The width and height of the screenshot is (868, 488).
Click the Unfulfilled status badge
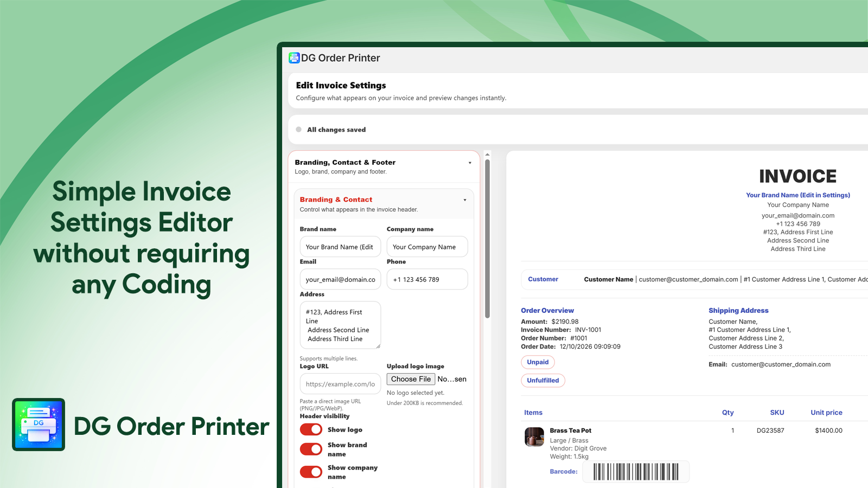coord(543,380)
